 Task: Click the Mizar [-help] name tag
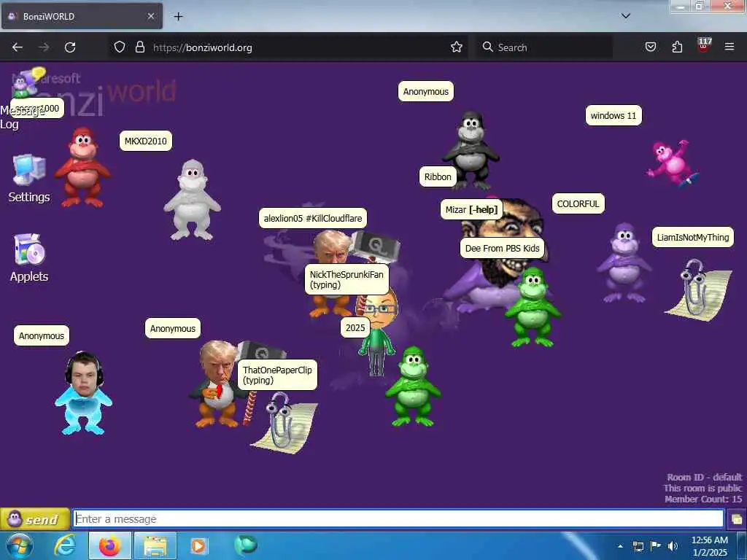click(472, 209)
